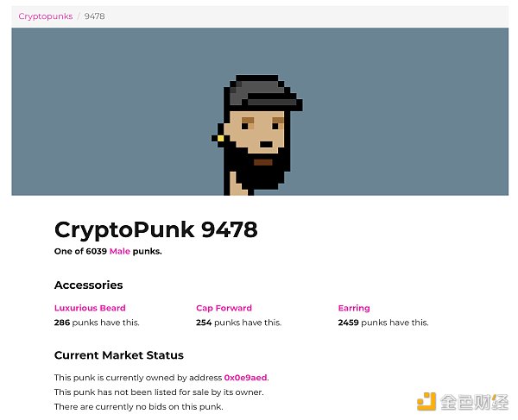
Task: Click the punk's gold earring pixel
Action: pos(220,138)
